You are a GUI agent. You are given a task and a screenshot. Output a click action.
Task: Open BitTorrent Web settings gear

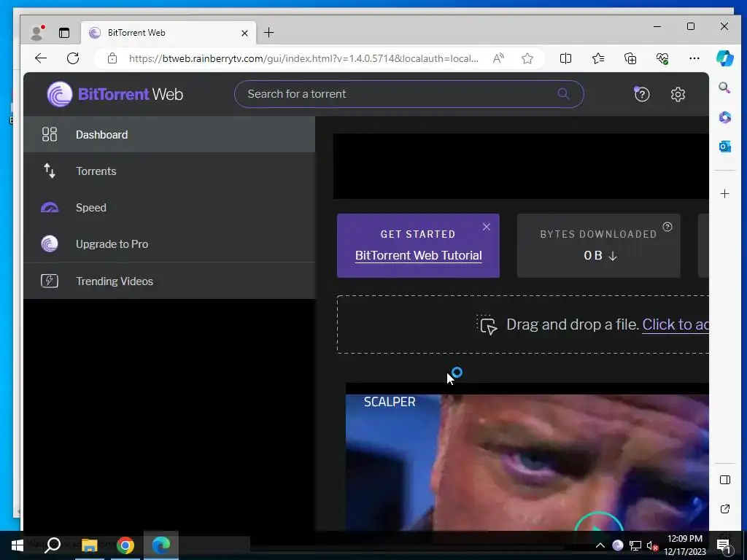(678, 94)
